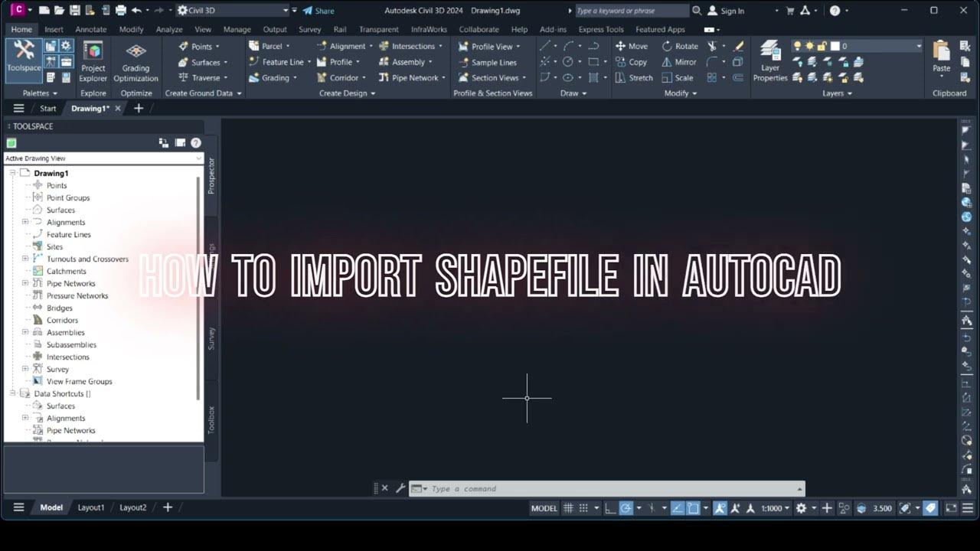Open the search magnifier icon in title bar
The width and height of the screenshot is (980, 551).
(x=697, y=11)
